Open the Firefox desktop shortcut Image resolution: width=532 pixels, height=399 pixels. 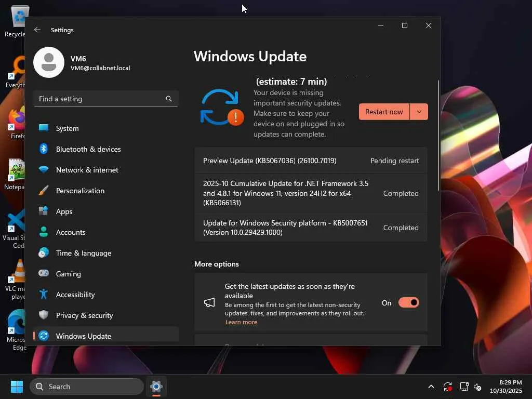coord(16,122)
